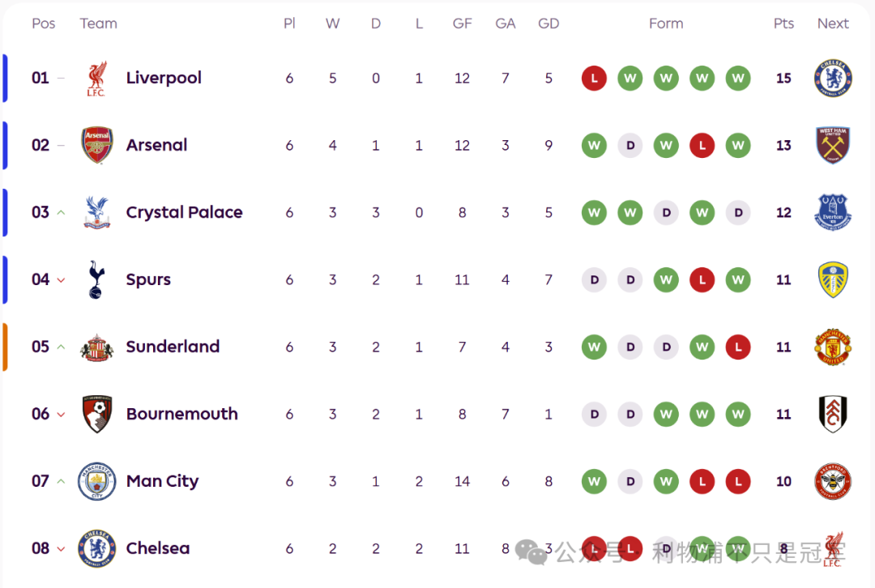The width and height of the screenshot is (875, 588).
Task: Click the Crystal Palace eagle crest
Action: [96, 213]
